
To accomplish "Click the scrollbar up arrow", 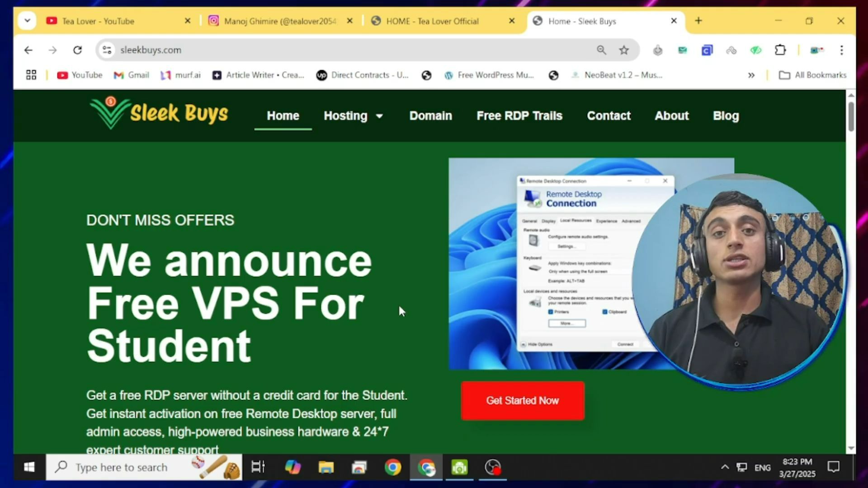I will pos(851,95).
